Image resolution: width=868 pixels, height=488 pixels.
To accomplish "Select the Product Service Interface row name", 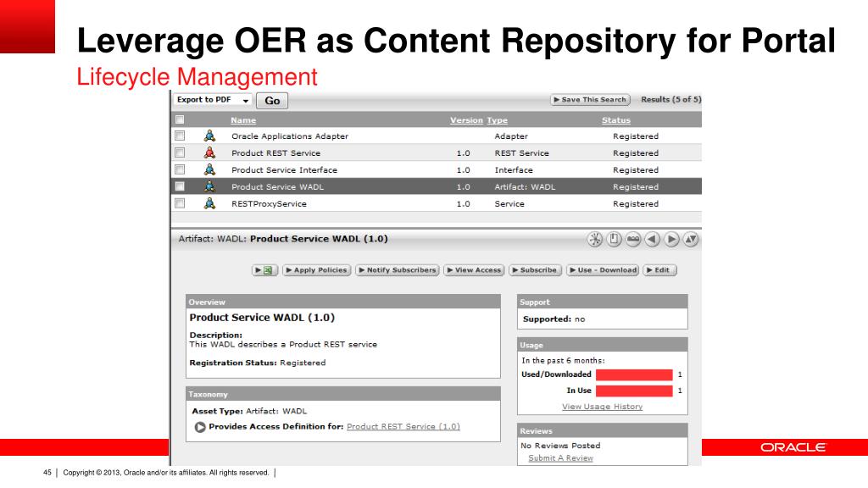I will [284, 169].
